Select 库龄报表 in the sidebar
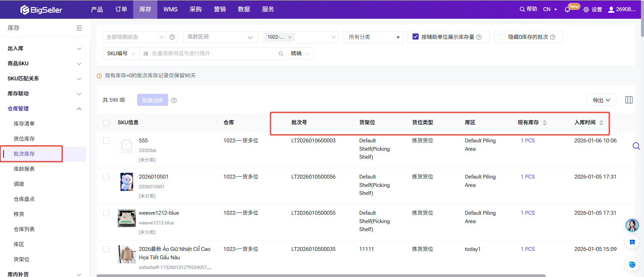The image size is (644, 277). point(24,169)
